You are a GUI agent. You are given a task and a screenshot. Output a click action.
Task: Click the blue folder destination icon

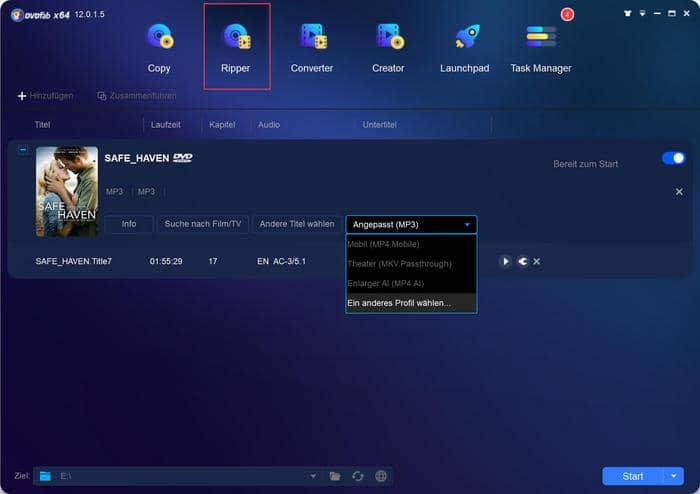tap(45, 476)
